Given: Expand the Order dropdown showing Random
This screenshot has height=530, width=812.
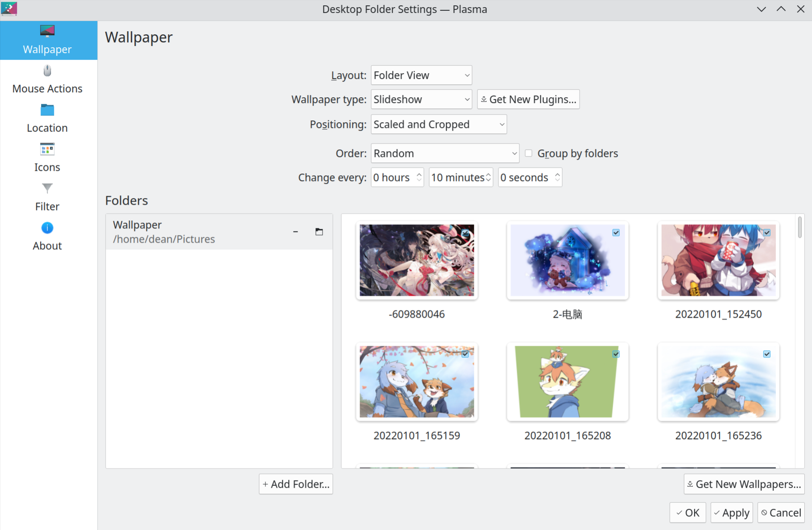Looking at the screenshot, I should coord(445,153).
